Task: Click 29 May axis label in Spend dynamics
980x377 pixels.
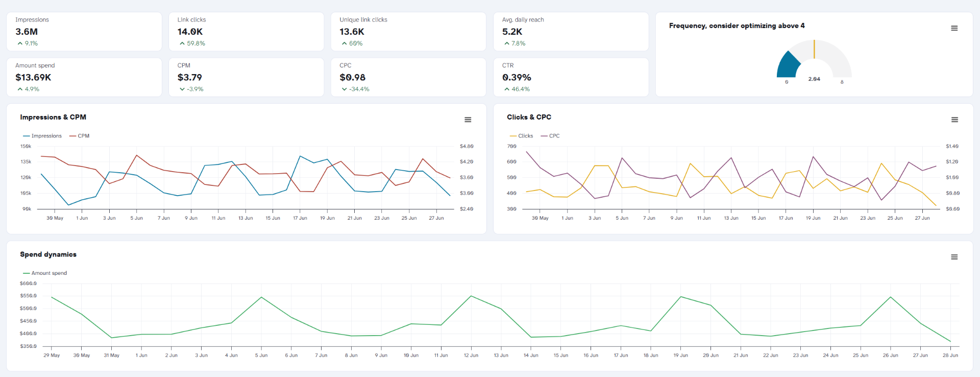Action: point(52,355)
